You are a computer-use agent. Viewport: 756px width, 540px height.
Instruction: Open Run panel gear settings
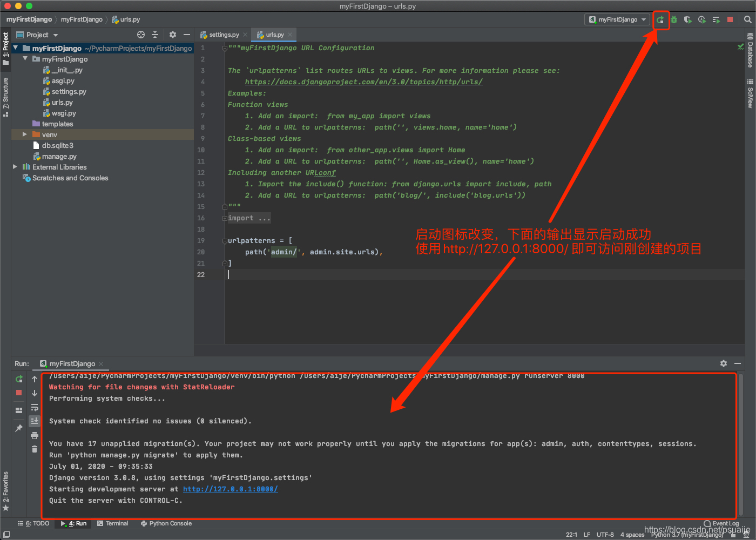click(724, 363)
